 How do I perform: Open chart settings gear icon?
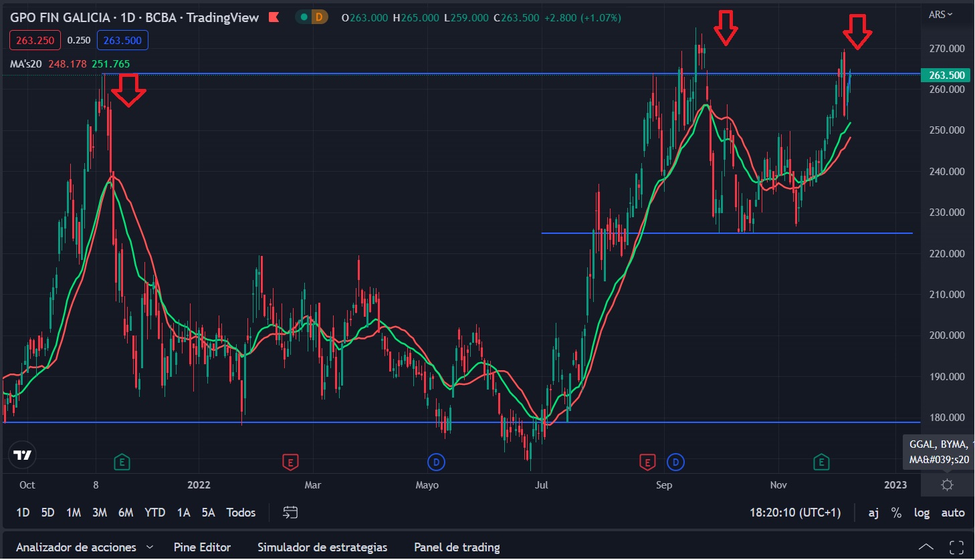pos(947,485)
